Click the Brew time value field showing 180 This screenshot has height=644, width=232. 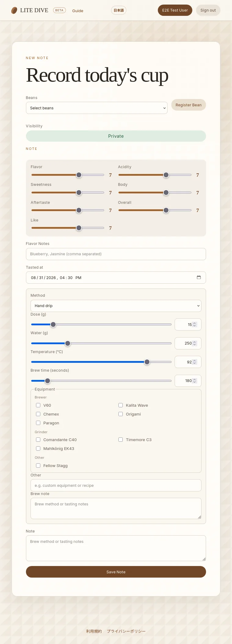tap(188, 381)
